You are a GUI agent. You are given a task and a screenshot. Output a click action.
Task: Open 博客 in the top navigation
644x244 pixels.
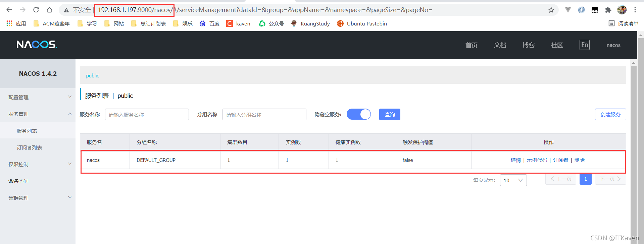pos(529,45)
